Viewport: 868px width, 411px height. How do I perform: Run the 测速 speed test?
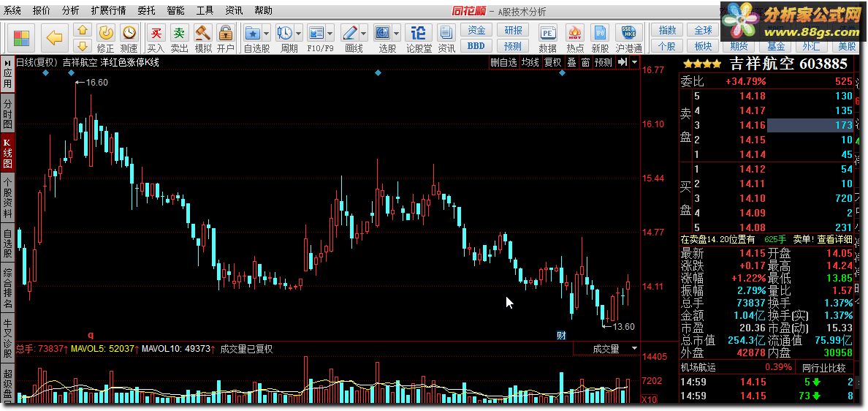129,38
